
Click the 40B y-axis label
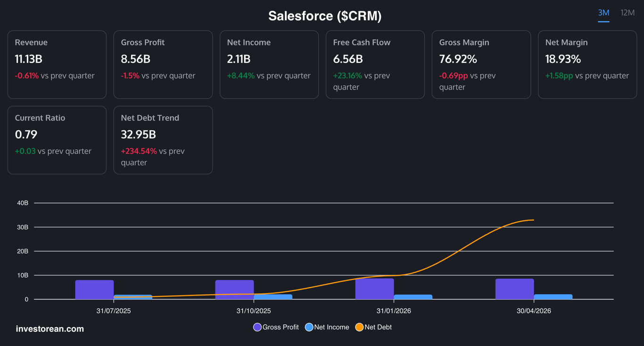pyautogui.click(x=23, y=203)
